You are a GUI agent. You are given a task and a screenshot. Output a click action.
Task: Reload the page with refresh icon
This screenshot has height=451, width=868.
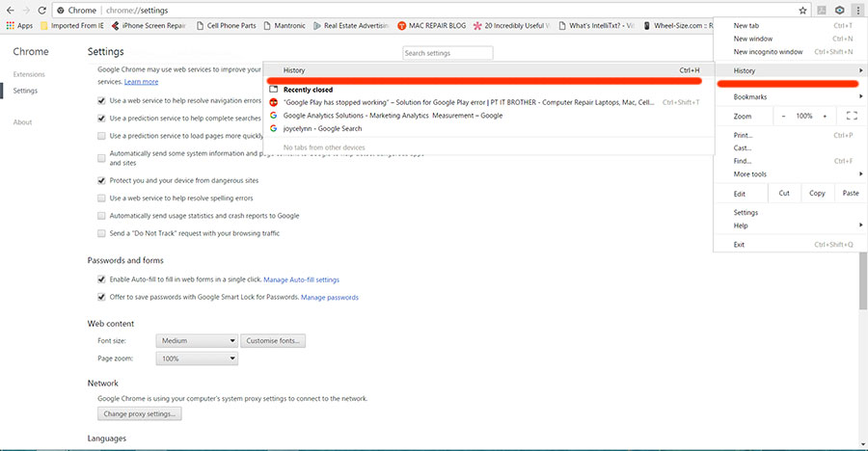41,10
